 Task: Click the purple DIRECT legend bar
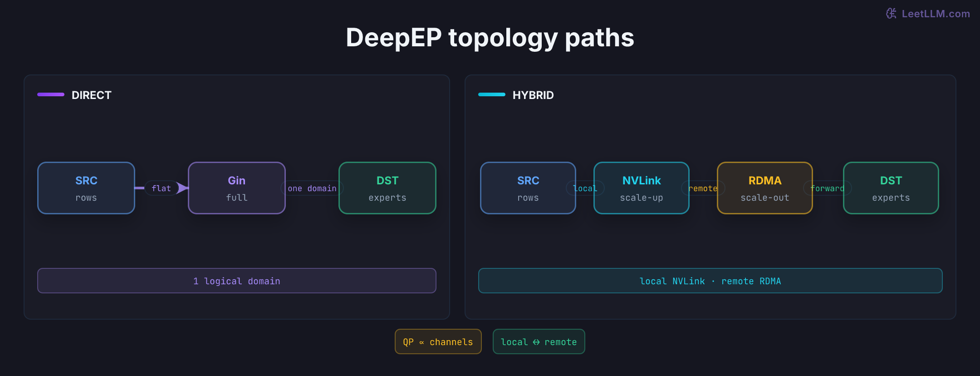tap(51, 94)
